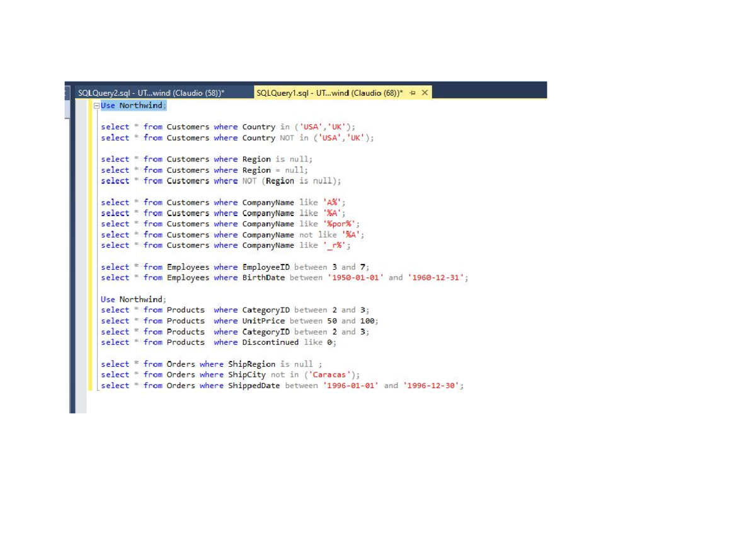Place cursor on the Discontinued column name
756x535 pixels.
[x=270, y=343]
